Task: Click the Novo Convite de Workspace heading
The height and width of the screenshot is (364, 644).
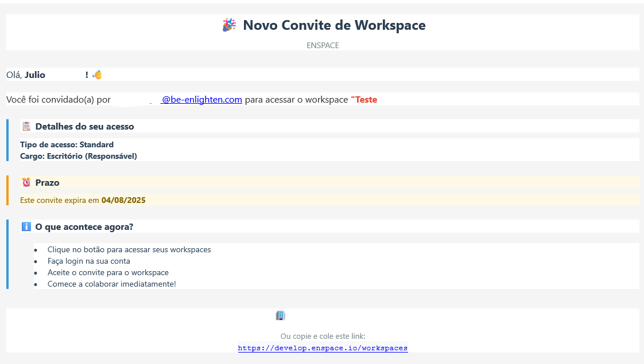Action: pyautogui.click(x=335, y=25)
